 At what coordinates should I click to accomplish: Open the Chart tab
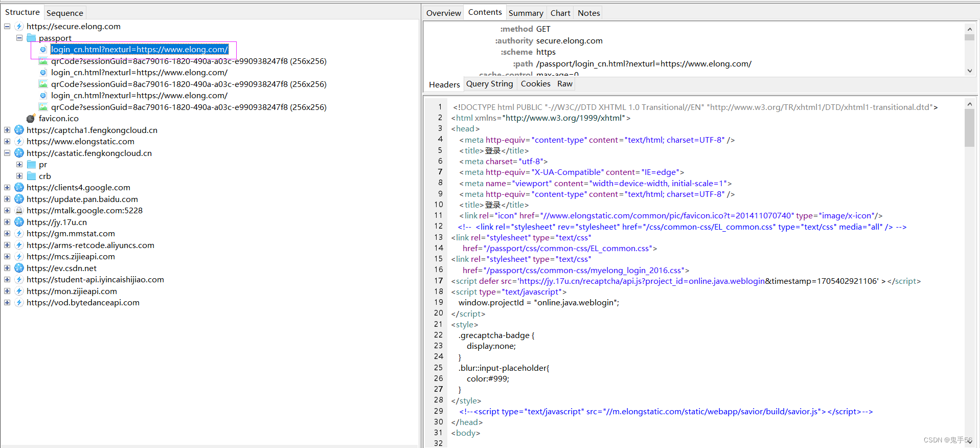(560, 13)
